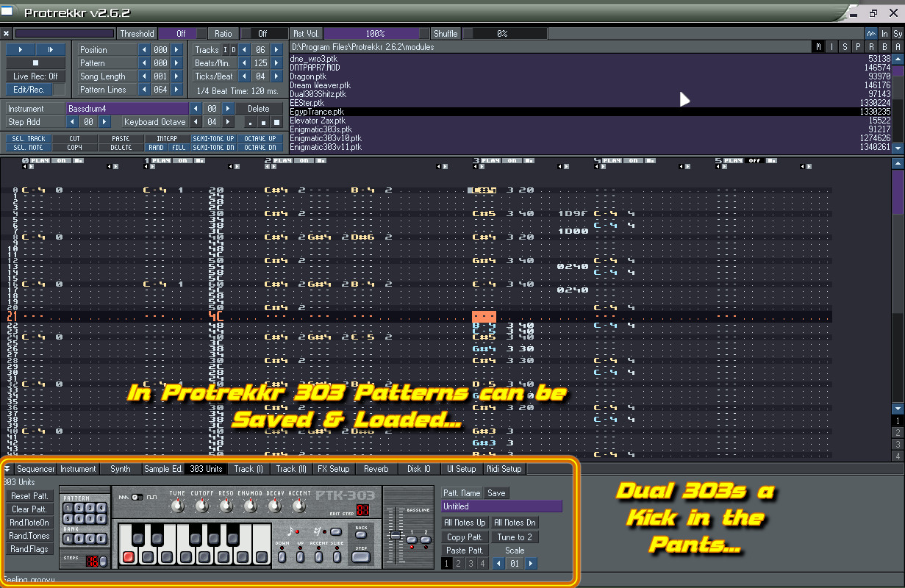Stop playback with the stop button

(x=35, y=62)
